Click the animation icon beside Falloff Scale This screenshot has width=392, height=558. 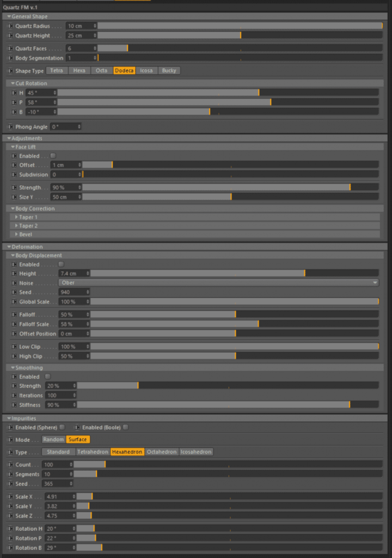[x=15, y=324]
